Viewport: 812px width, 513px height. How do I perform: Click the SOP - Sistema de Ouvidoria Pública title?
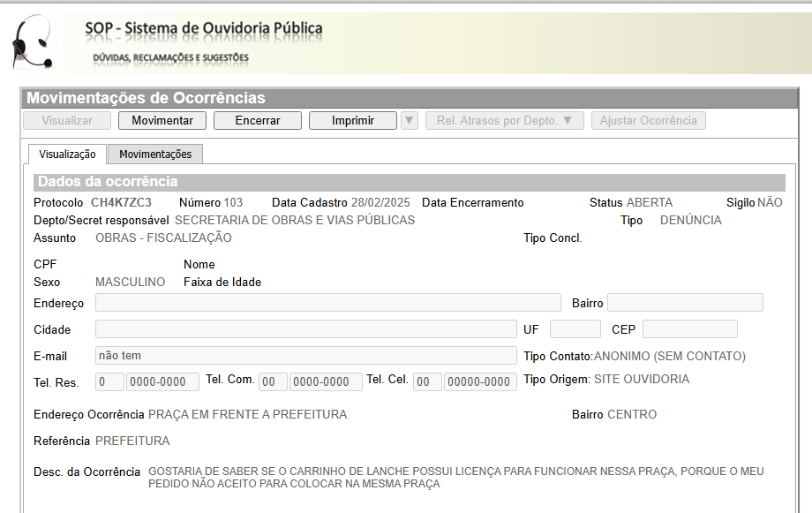click(x=203, y=28)
